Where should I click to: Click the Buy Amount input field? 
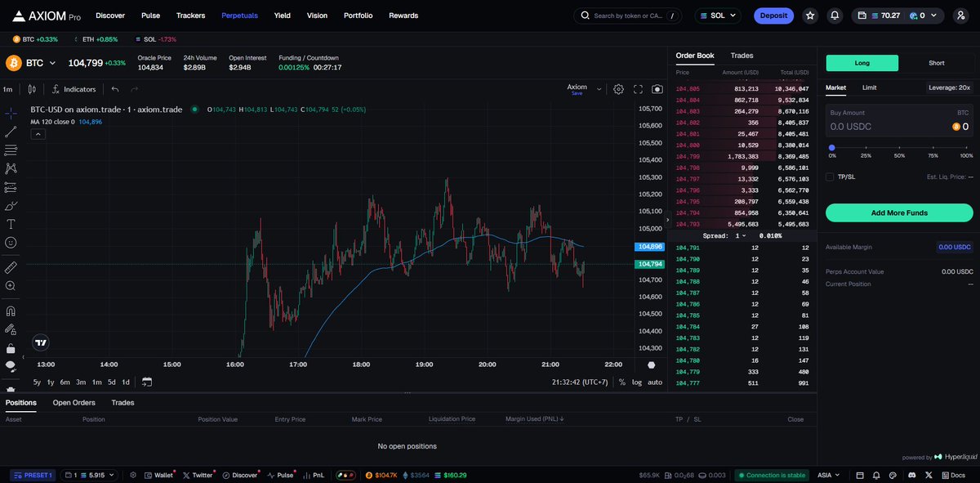(899, 120)
